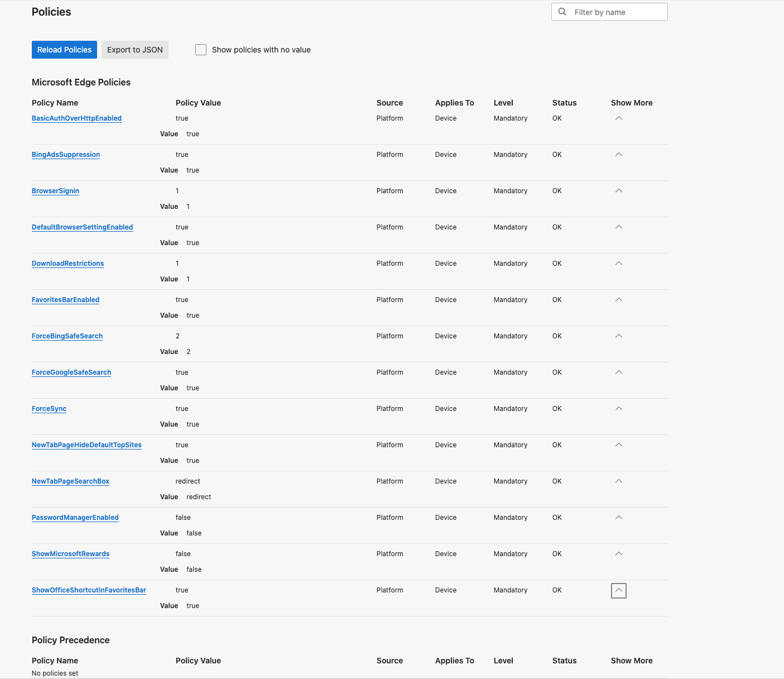The width and height of the screenshot is (784, 679).
Task: Click the 'Platform' source of BrowserSignin row
Action: (389, 191)
